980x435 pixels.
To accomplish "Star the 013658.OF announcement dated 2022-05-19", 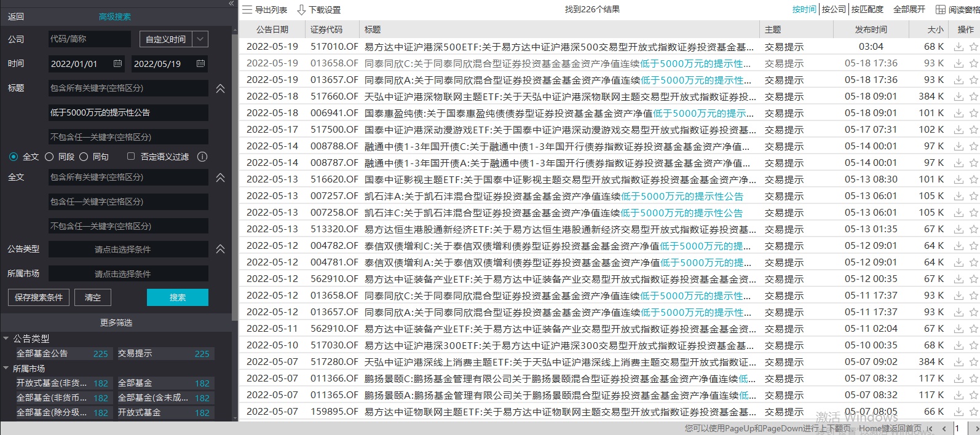I will [x=973, y=63].
